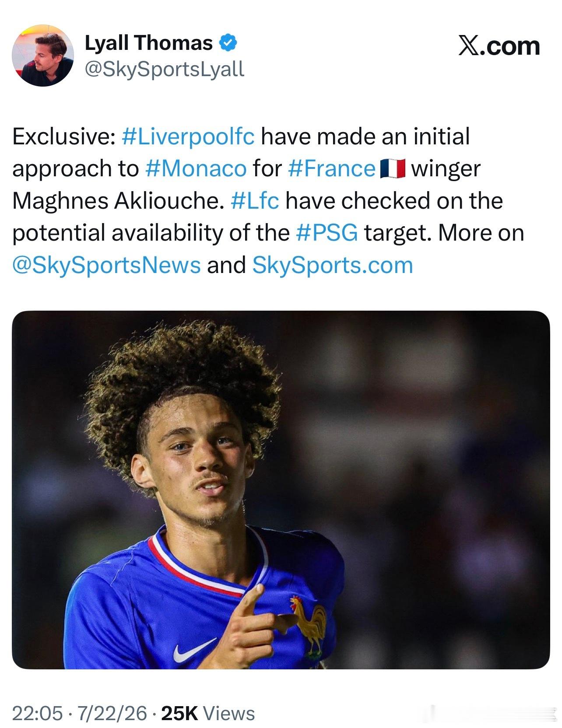
Task: Open the #Liverpoolfc hashtag
Action: pyautogui.click(x=187, y=136)
